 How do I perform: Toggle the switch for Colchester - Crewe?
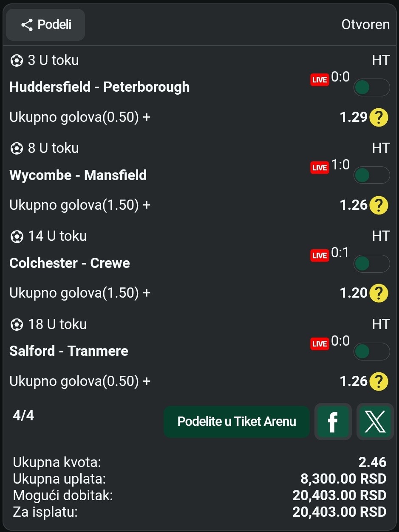point(372,264)
